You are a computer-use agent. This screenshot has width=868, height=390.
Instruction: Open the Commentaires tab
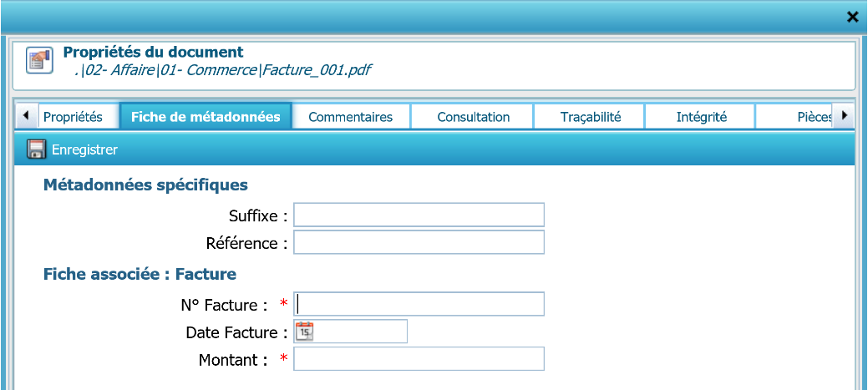coord(350,117)
